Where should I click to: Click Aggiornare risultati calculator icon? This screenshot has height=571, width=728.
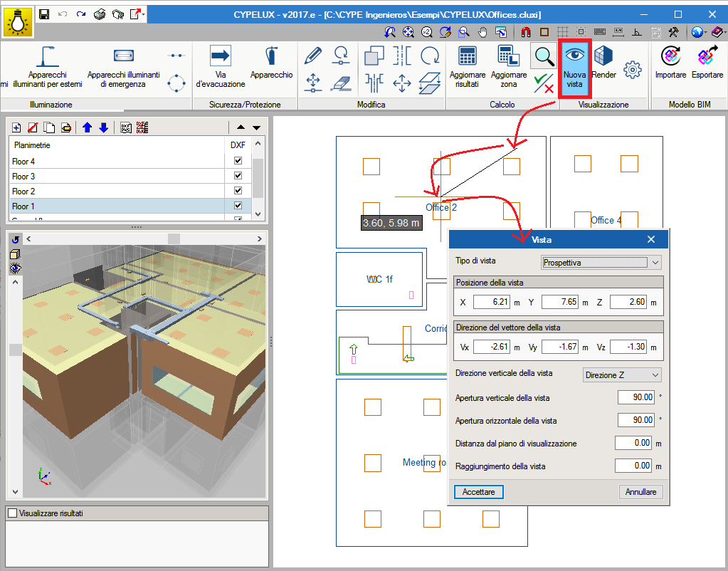click(x=468, y=67)
